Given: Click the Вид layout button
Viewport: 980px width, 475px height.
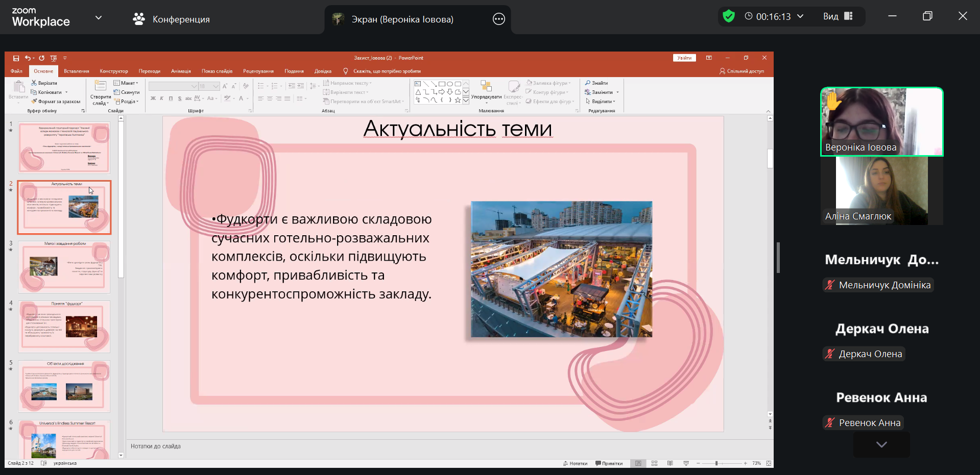Looking at the screenshot, I should [838, 16].
